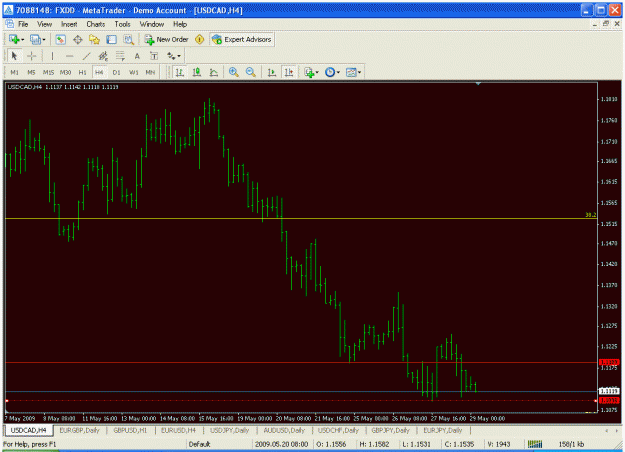Select the MN timeframe
The image size is (625, 452).
(x=150, y=72)
